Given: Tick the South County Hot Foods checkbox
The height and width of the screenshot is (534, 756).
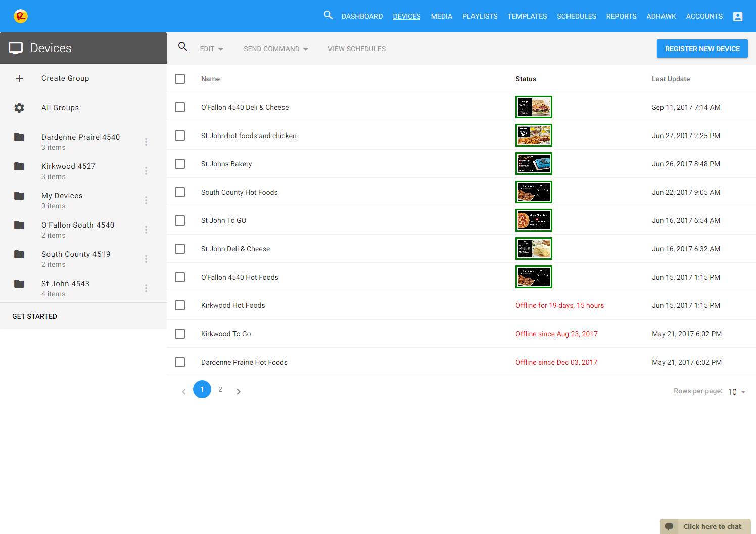Looking at the screenshot, I should coord(180,192).
